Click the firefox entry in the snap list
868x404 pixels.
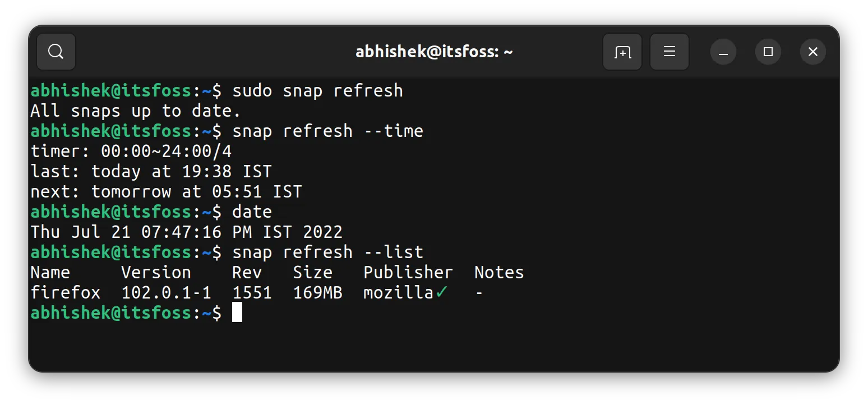click(x=66, y=292)
